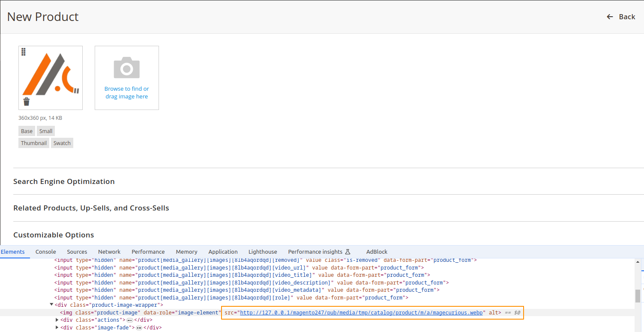
Task: Click the flask icon beside Performance insights
Action: [x=348, y=252]
